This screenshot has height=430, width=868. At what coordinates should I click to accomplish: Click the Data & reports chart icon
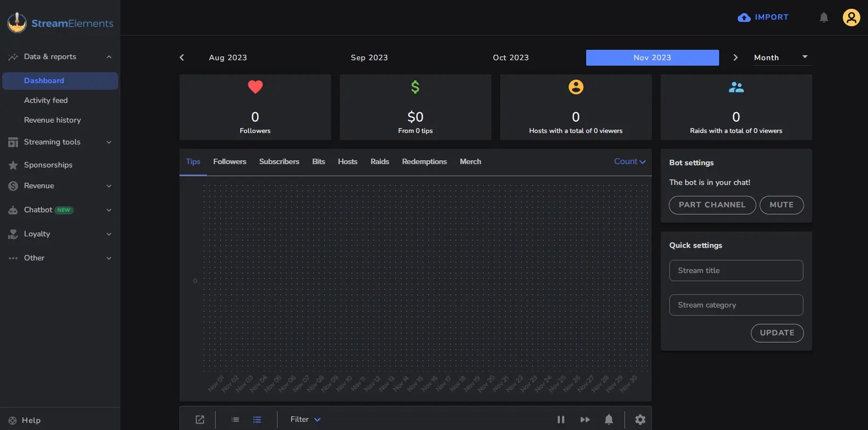(13, 57)
